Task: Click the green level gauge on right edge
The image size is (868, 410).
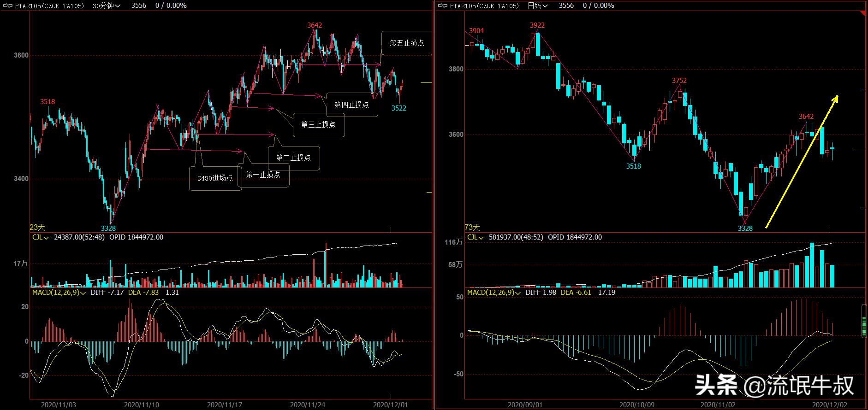Action: (864, 321)
